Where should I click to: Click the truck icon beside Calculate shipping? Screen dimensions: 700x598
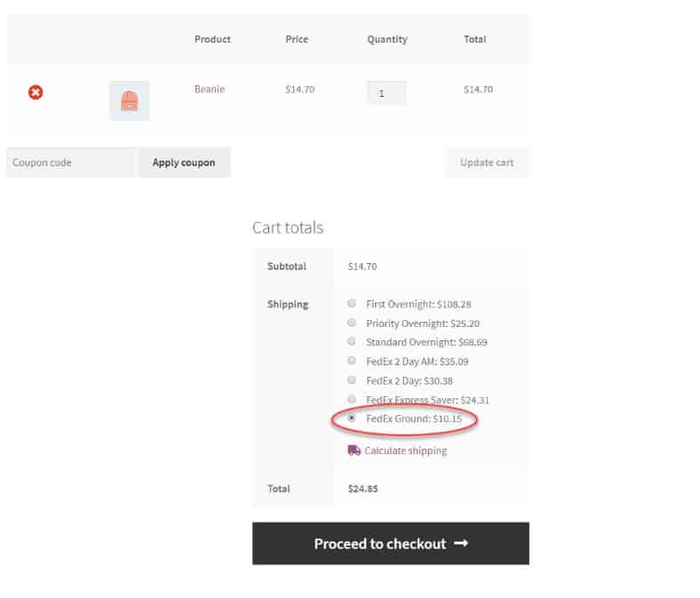[x=354, y=450]
